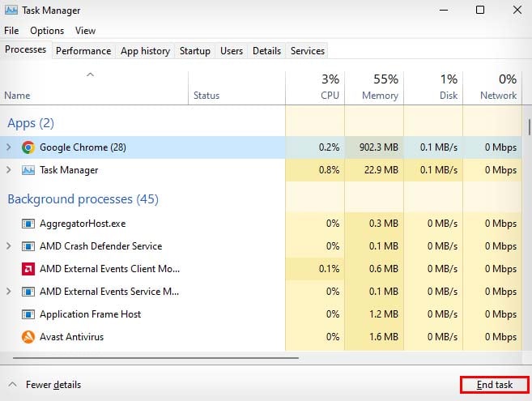Click the AMD Crash Defender Service icon

[28, 246]
